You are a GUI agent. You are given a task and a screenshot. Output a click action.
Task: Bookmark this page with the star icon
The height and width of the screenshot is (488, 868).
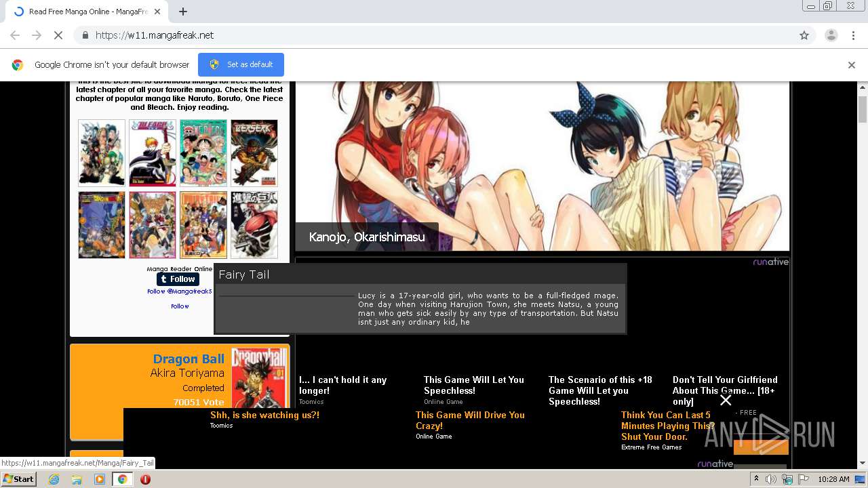pos(804,35)
